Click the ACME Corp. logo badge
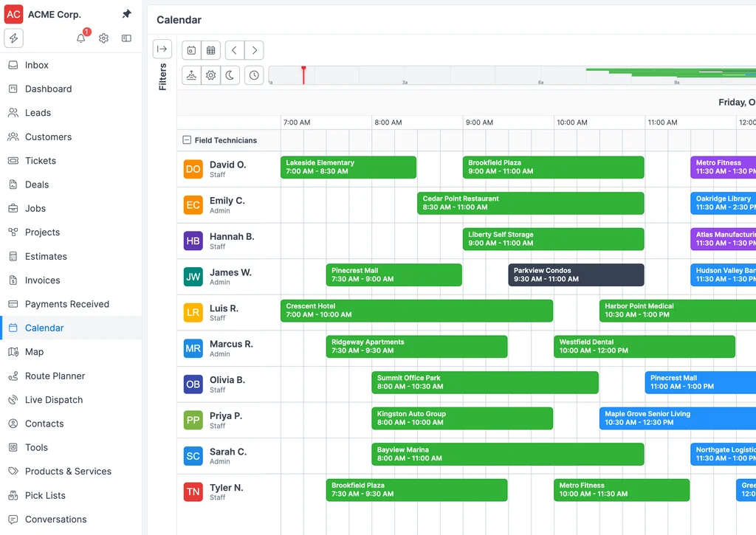 tap(13, 14)
